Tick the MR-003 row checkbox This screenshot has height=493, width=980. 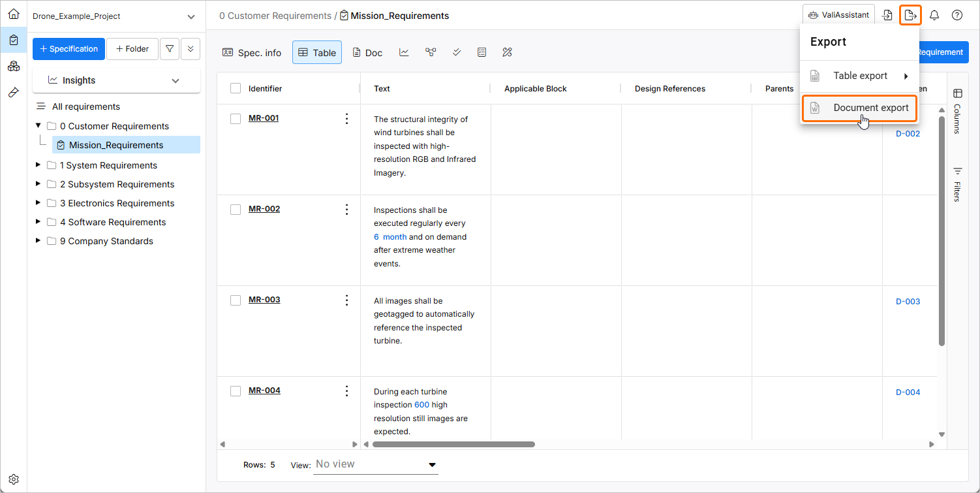tap(236, 300)
